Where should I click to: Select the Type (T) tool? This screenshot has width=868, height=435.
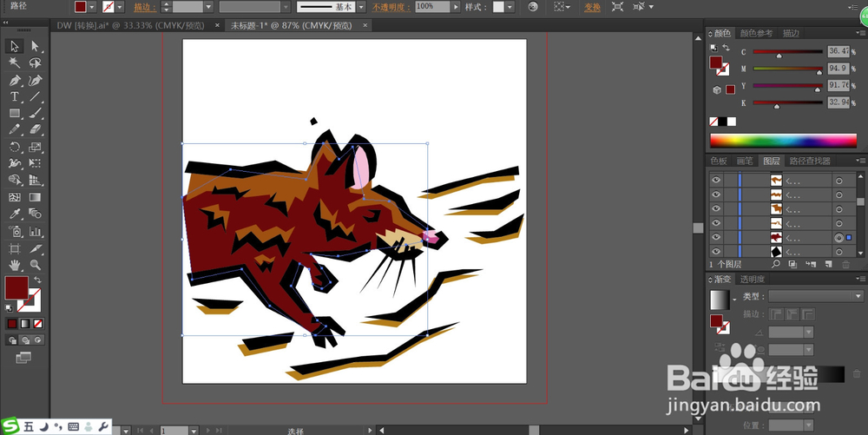click(x=15, y=96)
